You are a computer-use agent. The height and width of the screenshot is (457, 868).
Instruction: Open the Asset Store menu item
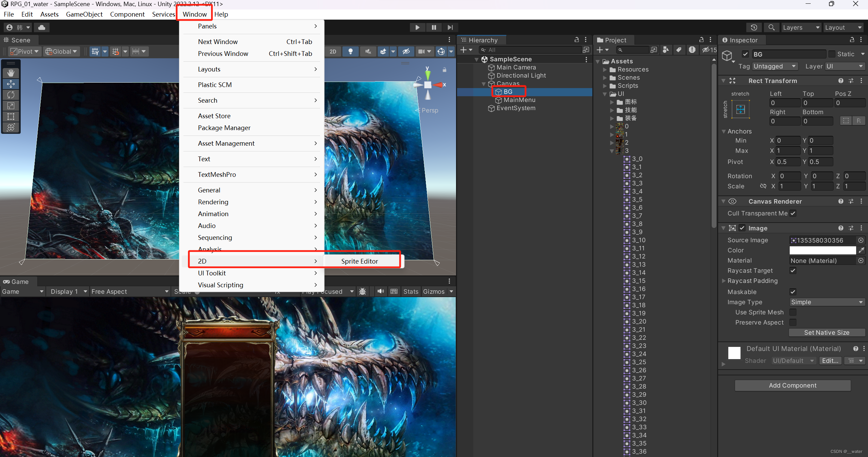(214, 116)
